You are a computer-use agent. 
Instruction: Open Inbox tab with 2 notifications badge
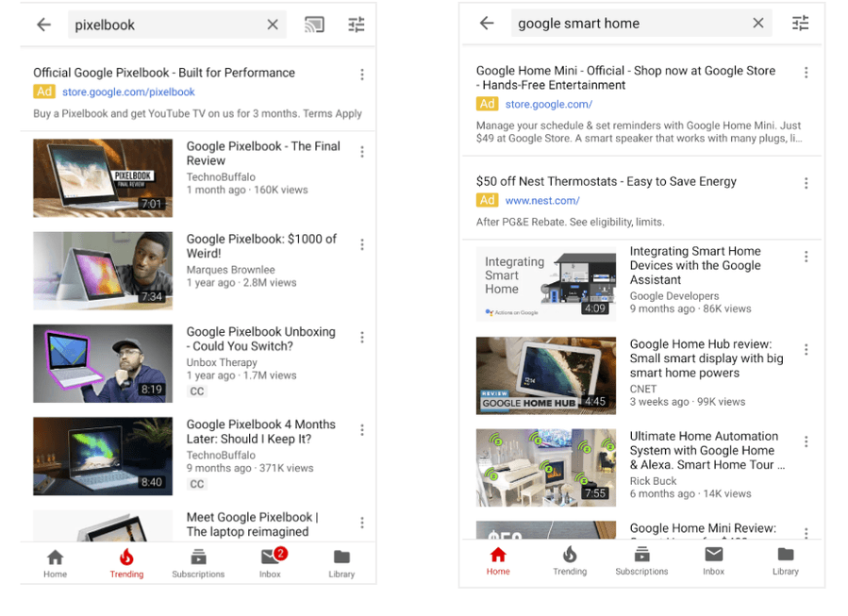click(x=270, y=562)
